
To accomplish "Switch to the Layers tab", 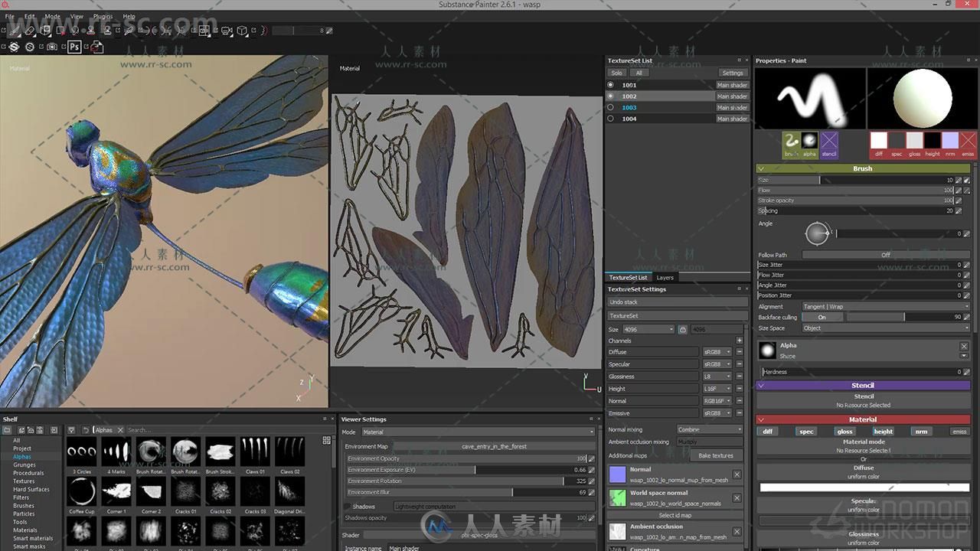I will coord(665,277).
